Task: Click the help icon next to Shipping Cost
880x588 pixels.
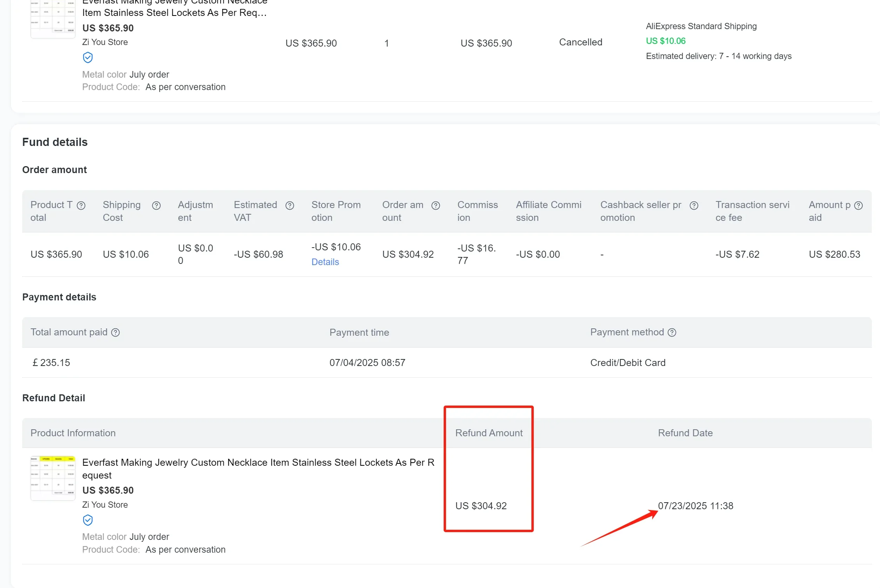Action: coord(156,206)
